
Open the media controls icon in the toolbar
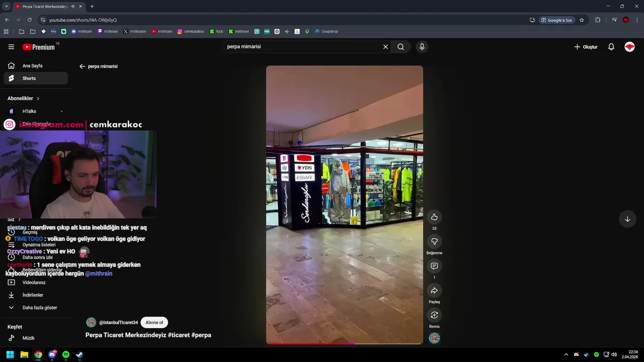(x=614, y=20)
